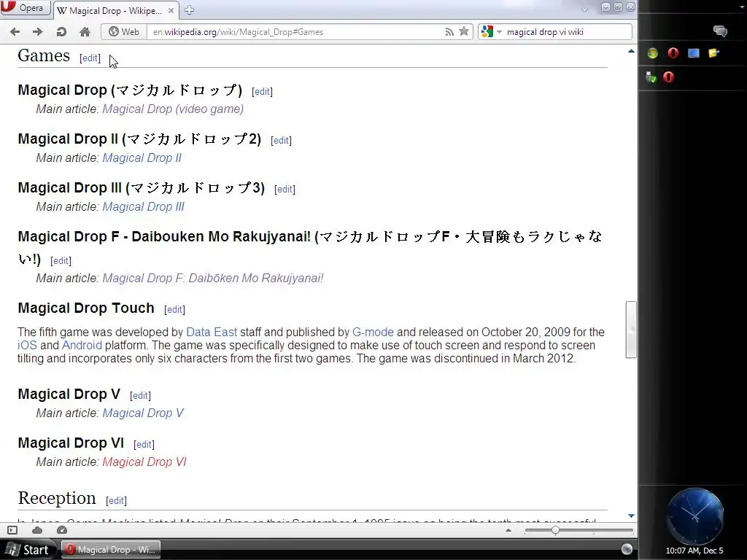This screenshot has width=747, height=560.
Task: Select Magical Drop taskbar button
Action: point(111,550)
